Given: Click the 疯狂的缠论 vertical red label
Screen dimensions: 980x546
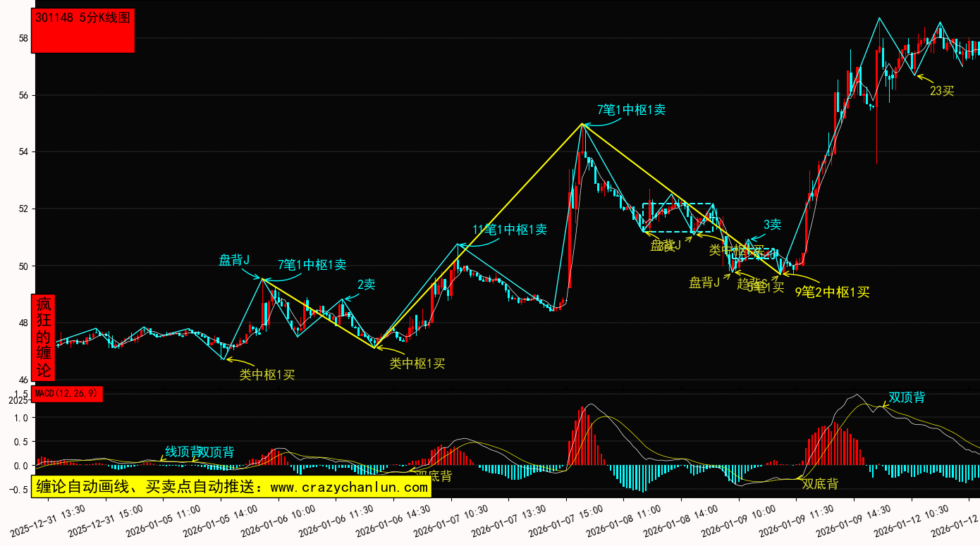Looking at the screenshot, I should (x=44, y=337).
